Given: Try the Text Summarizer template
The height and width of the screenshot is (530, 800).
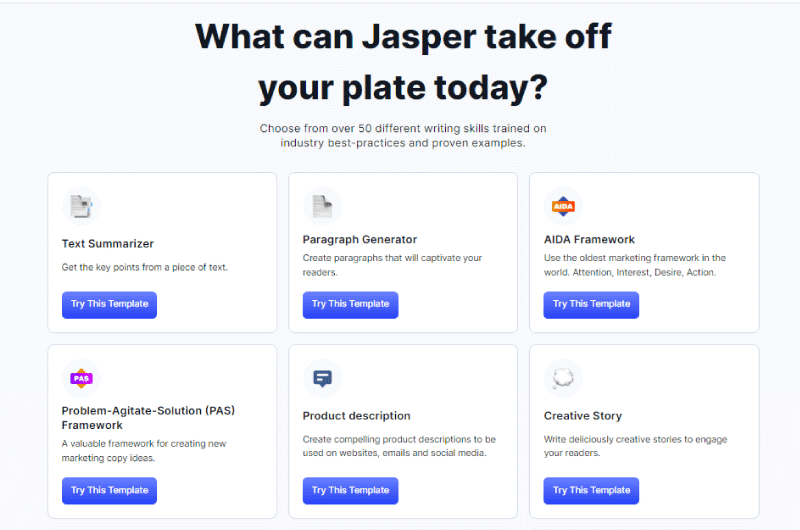Looking at the screenshot, I should pos(109,305).
